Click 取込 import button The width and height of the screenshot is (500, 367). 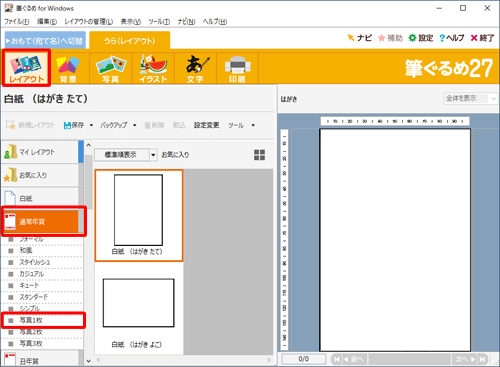pos(179,125)
